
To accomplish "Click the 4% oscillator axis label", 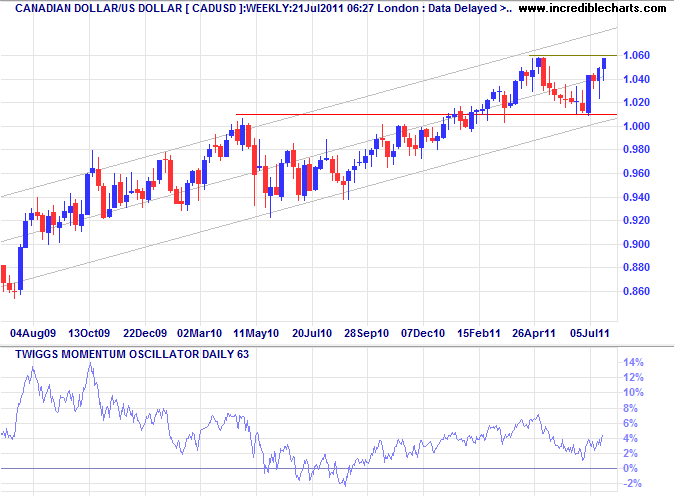I will [630, 438].
